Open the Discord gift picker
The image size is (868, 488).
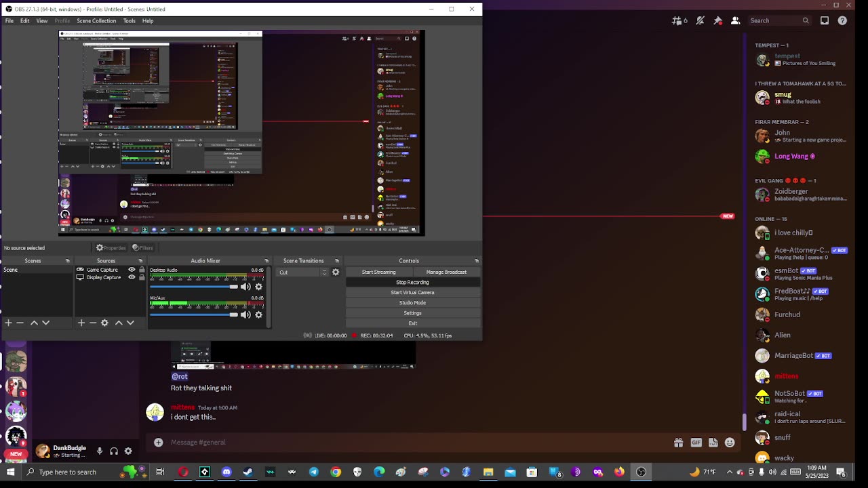point(678,443)
